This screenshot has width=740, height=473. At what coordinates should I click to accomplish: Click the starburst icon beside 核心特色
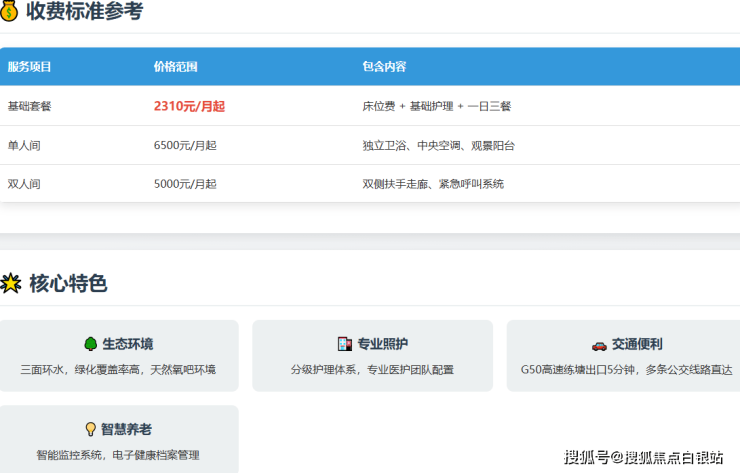pyautogui.click(x=11, y=284)
